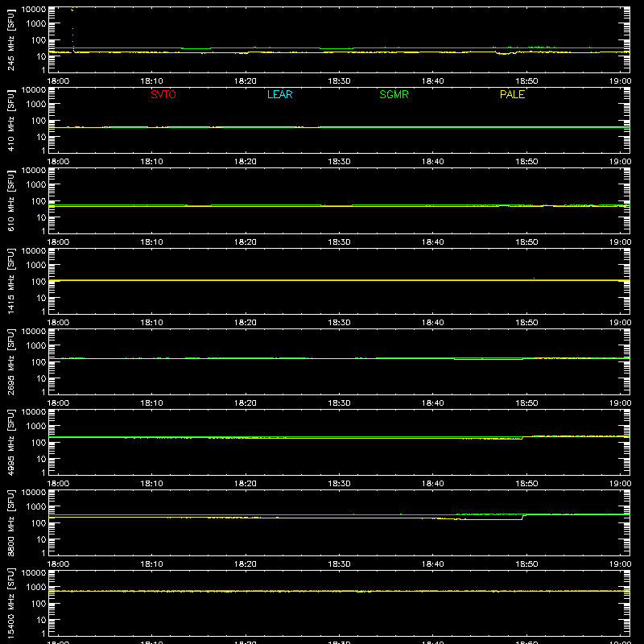Click yellow trace dip near 18:47 in 245 MHz plot
Image resolution: width=644 pixels, height=644 pixels.
[x=506, y=53]
